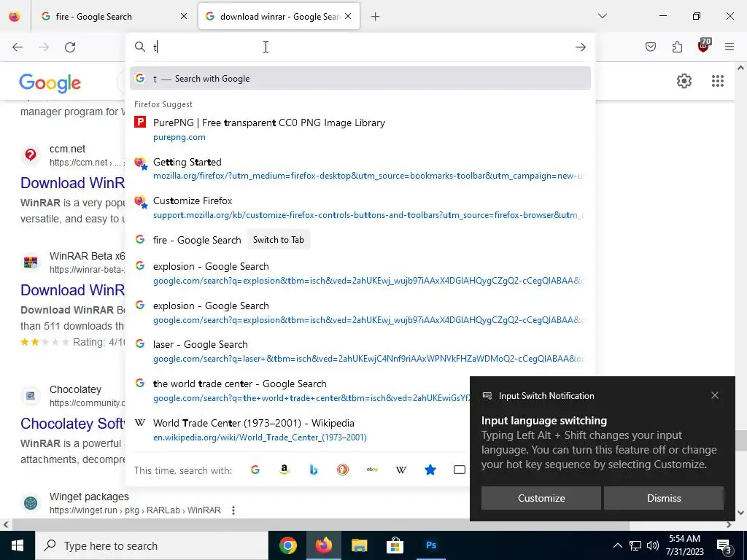Search open tabs using the tab icon

[x=460, y=470]
